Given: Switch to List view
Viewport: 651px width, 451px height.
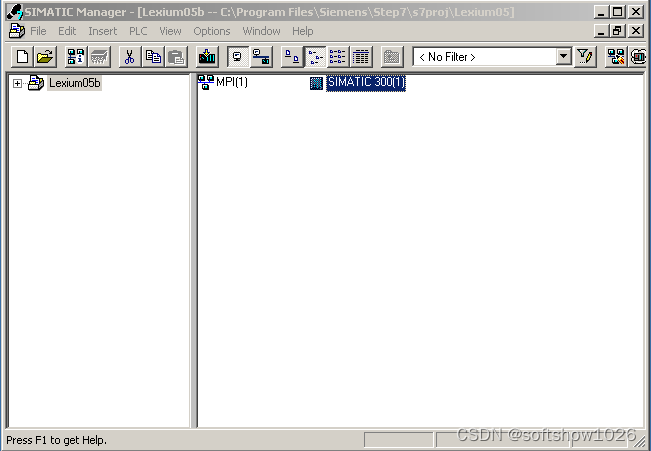Looking at the screenshot, I should tap(338, 57).
